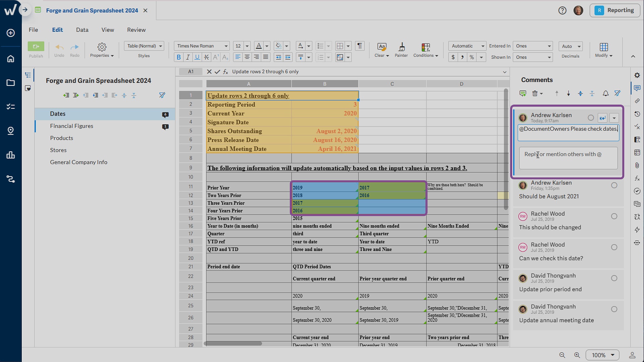Click the Home icon in left navigation
644x362 pixels.
[x=11, y=59]
